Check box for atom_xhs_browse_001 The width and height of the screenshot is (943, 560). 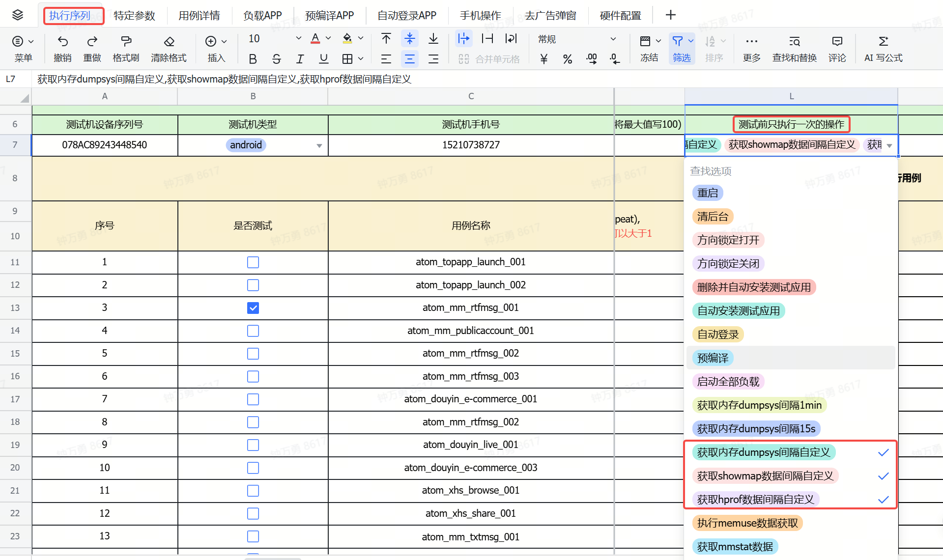(253, 491)
